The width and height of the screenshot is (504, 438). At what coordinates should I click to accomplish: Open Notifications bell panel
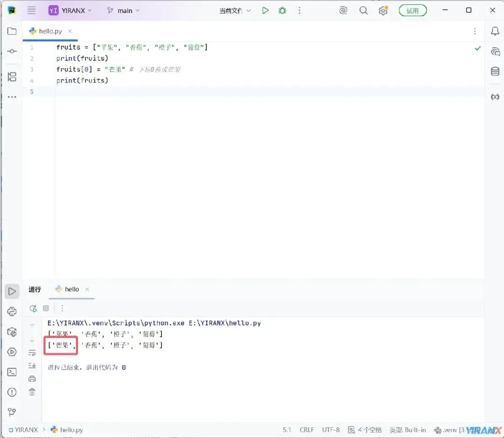[495, 31]
